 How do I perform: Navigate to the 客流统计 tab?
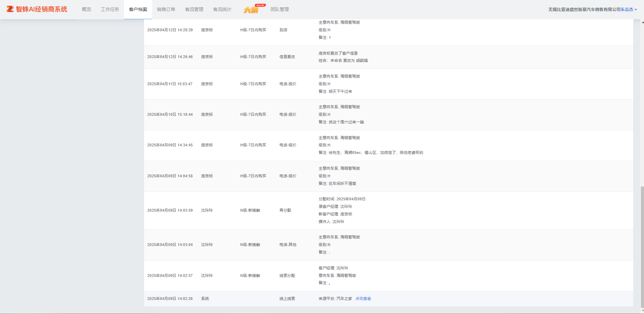point(222,10)
